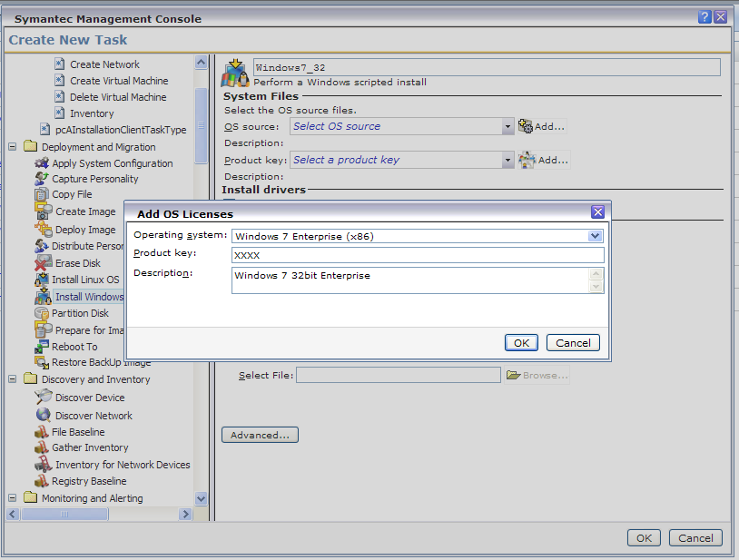Image resolution: width=739 pixels, height=560 pixels.
Task: Select the Create Virtual Machine task
Action: click(x=119, y=81)
